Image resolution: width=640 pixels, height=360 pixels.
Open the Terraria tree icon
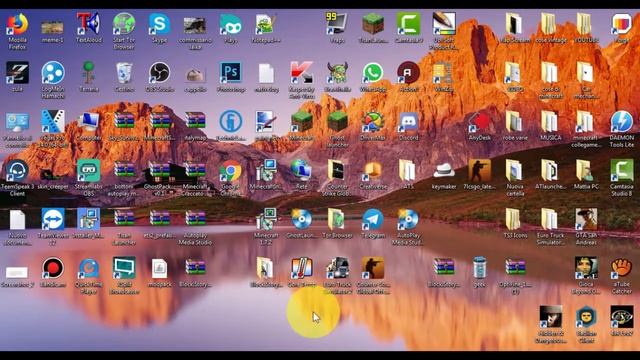(88, 73)
